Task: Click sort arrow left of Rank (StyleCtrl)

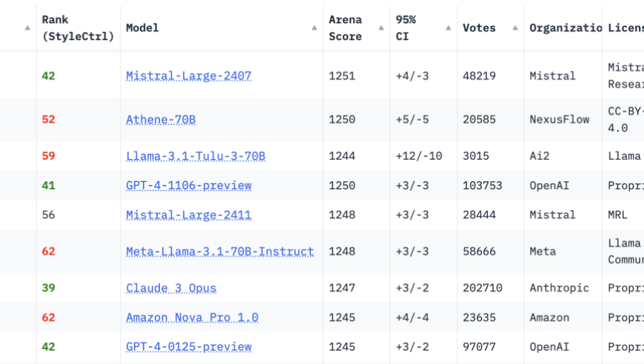Action: point(27,28)
